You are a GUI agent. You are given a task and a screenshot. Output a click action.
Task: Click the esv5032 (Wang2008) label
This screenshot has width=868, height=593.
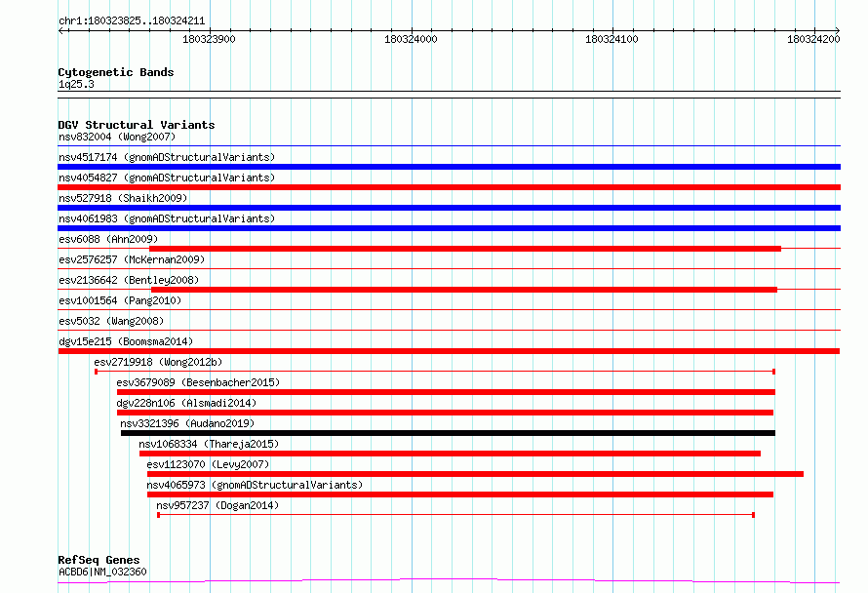click(x=111, y=321)
